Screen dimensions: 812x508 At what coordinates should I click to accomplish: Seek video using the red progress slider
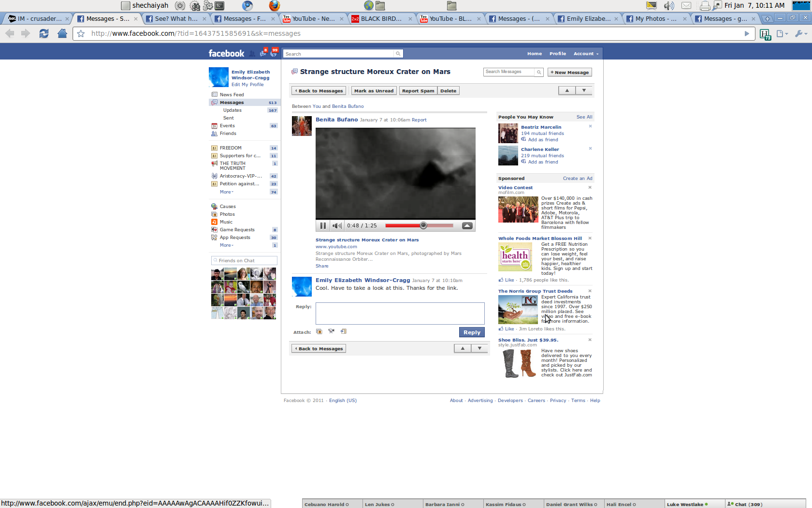click(x=423, y=225)
